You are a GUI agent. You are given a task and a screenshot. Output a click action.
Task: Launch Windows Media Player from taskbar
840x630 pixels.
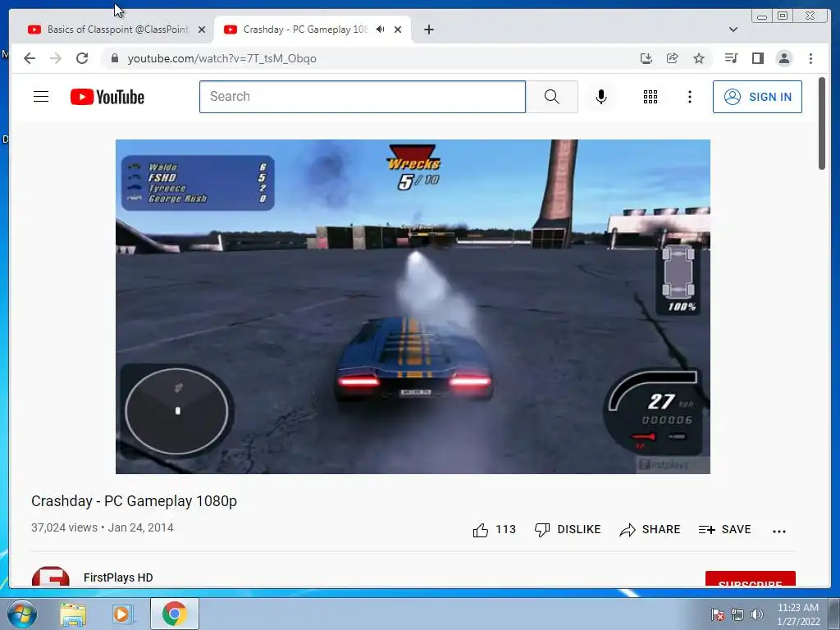(x=122, y=614)
